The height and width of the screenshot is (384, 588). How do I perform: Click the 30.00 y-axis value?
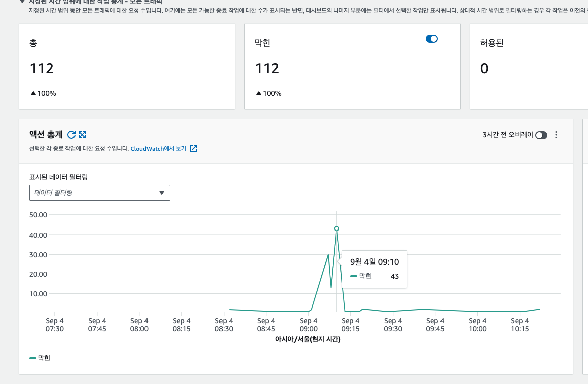click(x=38, y=255)
